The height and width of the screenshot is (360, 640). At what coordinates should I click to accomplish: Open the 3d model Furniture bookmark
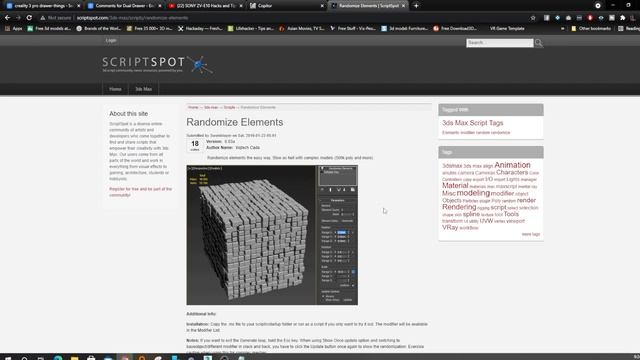404,29
